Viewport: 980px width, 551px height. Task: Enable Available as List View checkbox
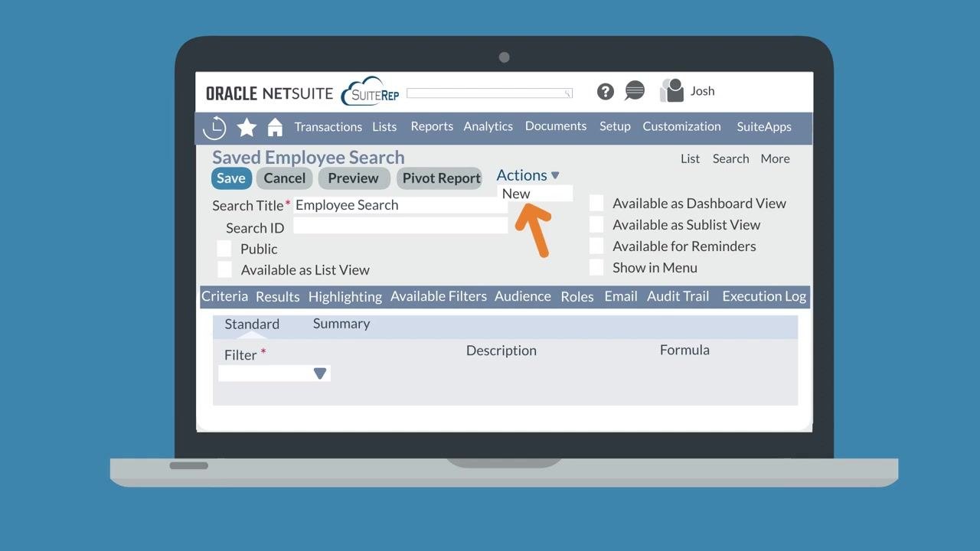click(224, 269)
